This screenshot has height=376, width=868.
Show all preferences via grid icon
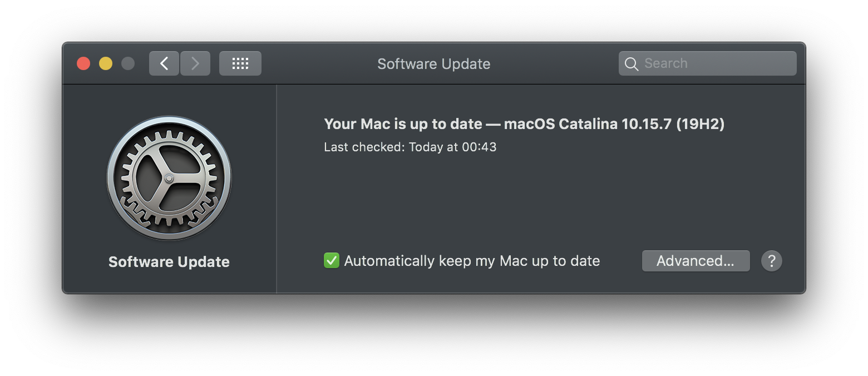click(240, 63)
